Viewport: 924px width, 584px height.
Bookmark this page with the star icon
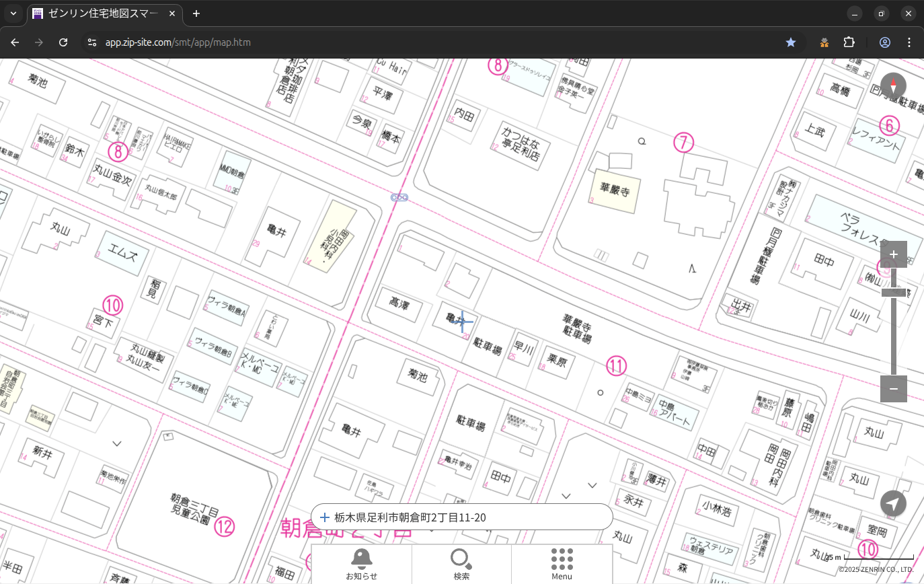[791, 42]
